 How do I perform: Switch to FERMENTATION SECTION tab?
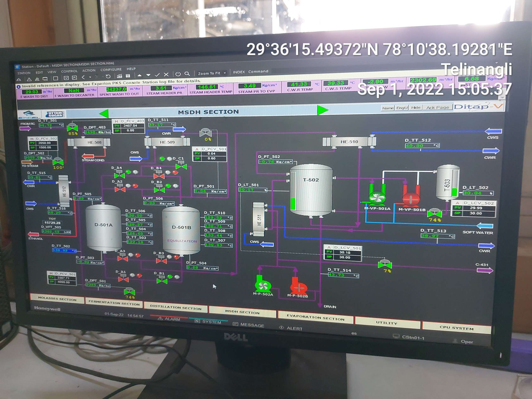coord(114,303)
